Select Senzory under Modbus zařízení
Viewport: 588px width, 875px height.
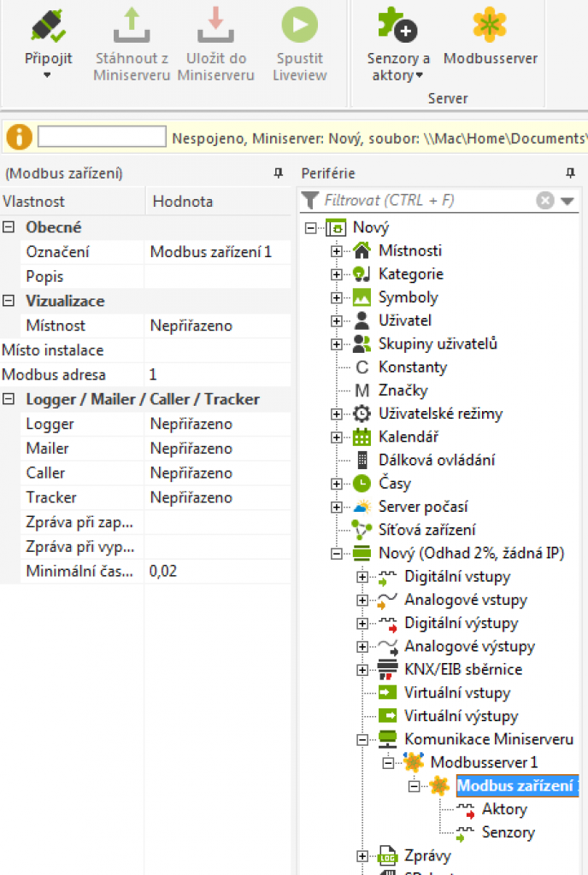pos(509,832)
